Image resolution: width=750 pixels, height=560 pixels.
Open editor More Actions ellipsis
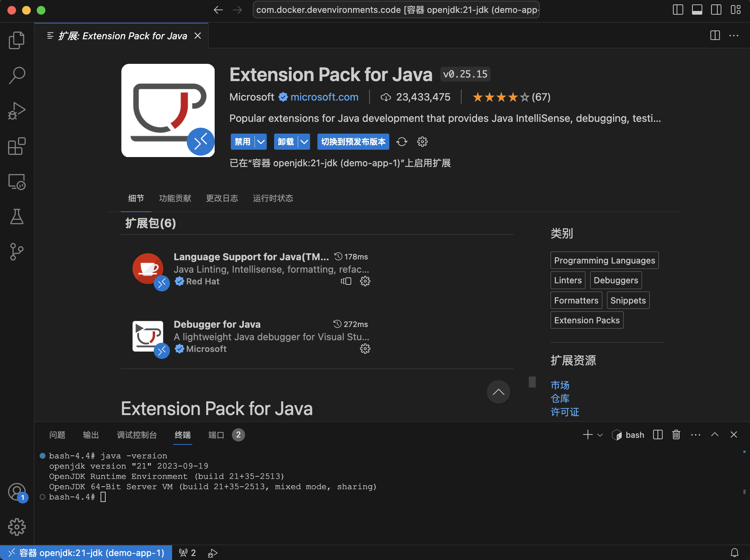[x=734, y=36]
